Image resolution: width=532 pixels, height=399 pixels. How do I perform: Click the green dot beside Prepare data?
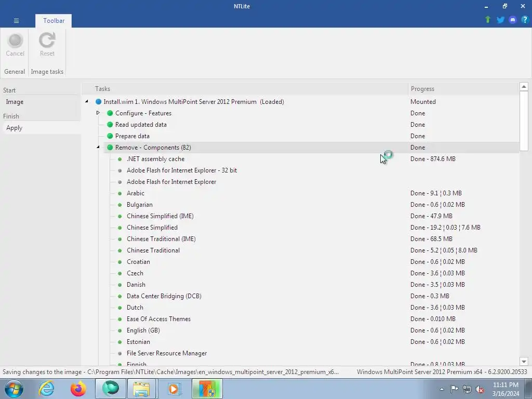pyautogui.click(x=110, y=136)
